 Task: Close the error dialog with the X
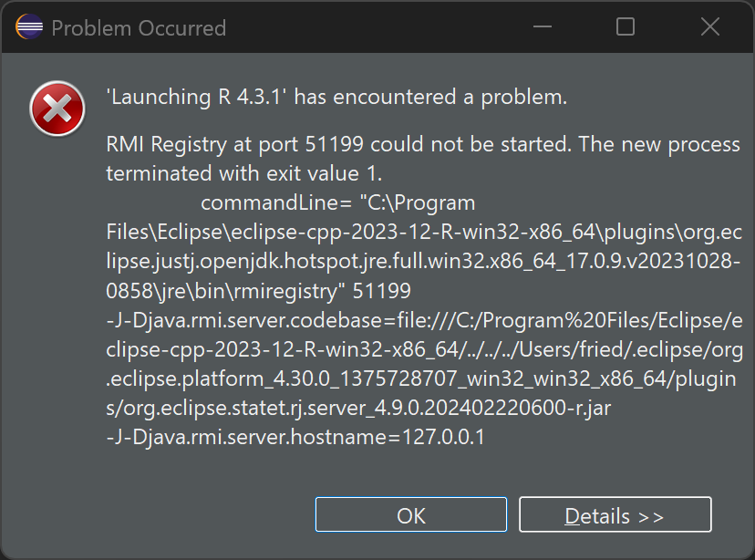(709, 27)
